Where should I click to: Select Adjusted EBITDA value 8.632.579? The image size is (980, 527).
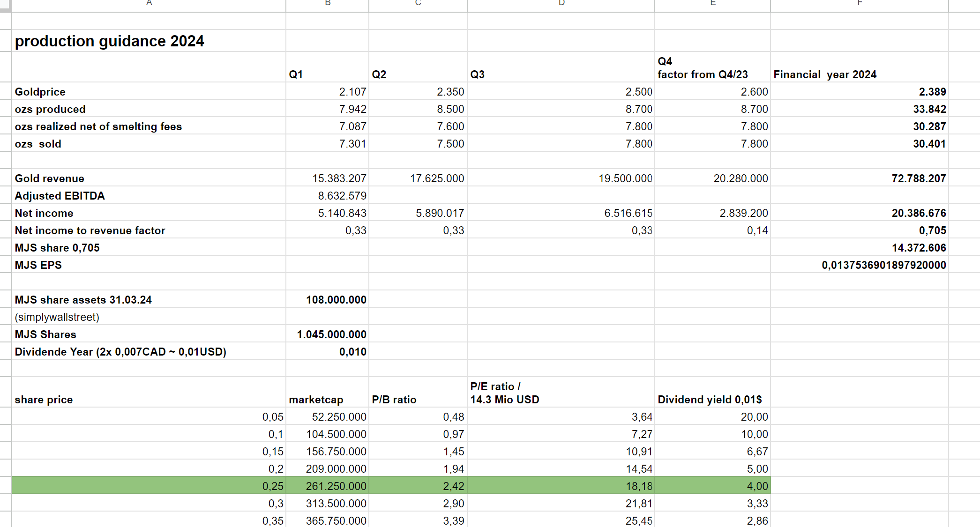342,196
